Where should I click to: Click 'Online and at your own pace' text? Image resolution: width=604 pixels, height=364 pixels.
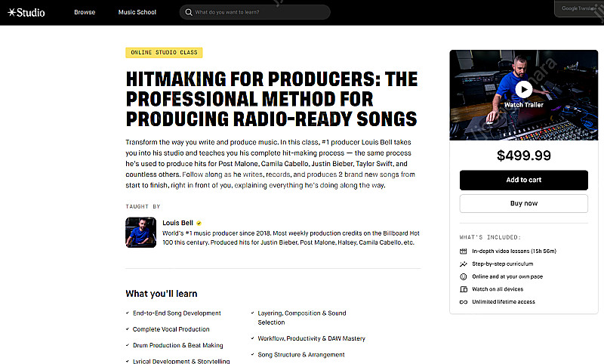click(x=507, y=276)
